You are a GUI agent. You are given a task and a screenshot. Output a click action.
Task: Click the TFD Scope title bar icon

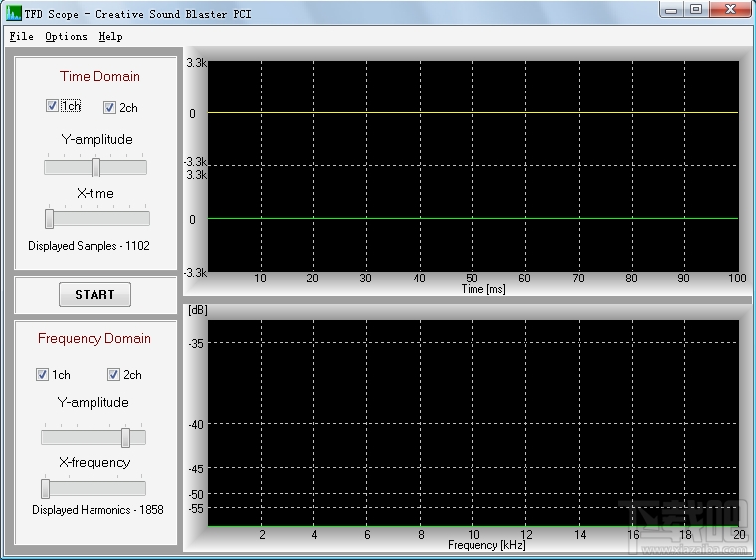pyautogui.click(x=13, y=14)
